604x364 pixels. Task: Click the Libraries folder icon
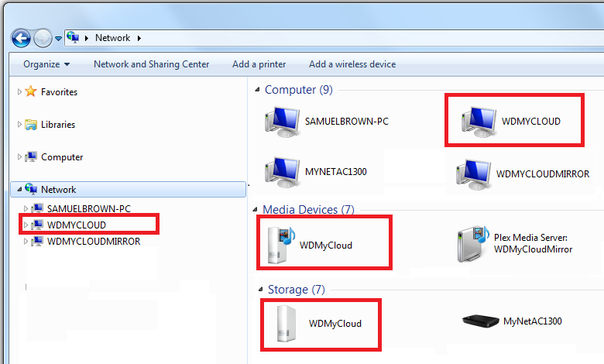31,125
